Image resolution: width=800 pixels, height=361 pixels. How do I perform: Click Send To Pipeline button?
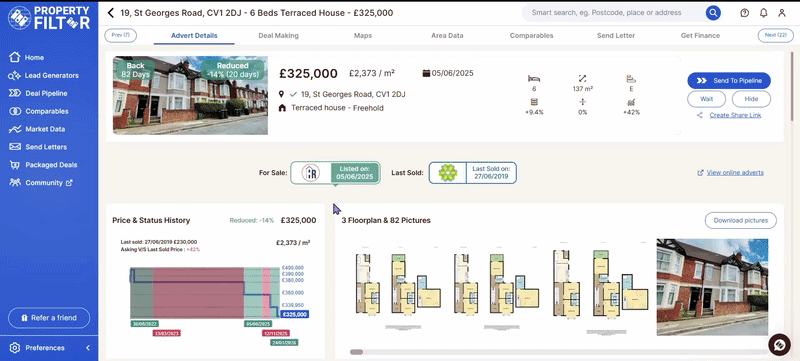(729, 81)
